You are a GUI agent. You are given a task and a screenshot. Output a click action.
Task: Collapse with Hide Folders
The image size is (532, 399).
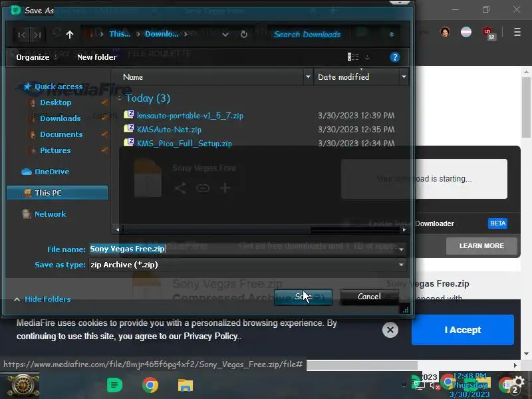point(43,299)
